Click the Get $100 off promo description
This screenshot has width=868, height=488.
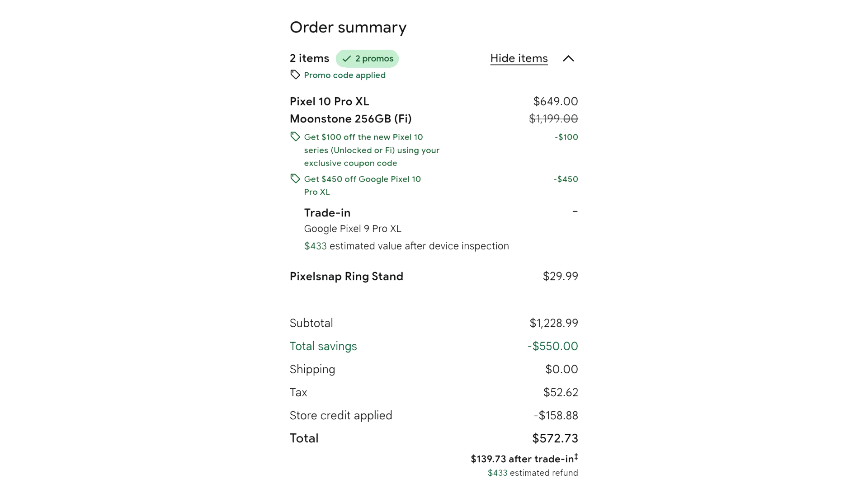[x=371, y=150]
